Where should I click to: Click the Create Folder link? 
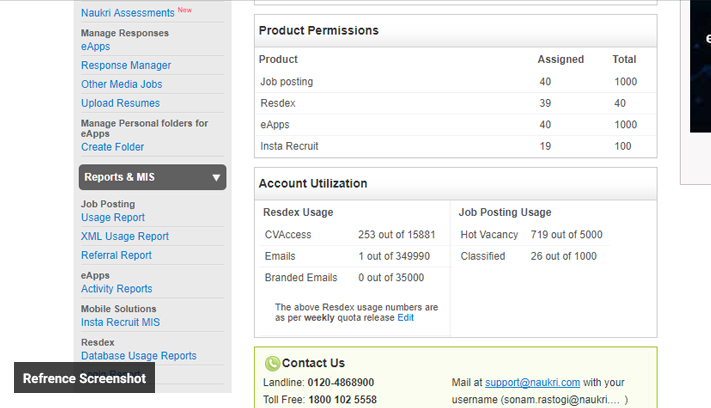pos(112,147)
